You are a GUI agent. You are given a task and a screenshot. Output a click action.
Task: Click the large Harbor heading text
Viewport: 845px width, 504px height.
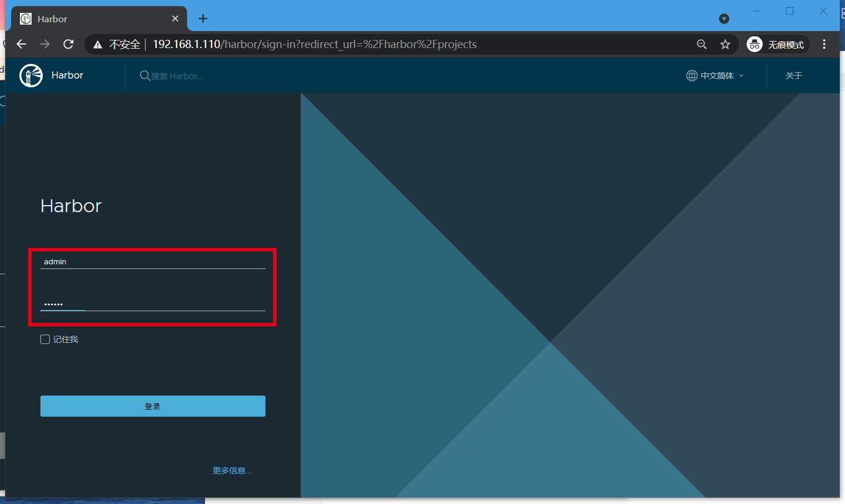click(71, 206)
